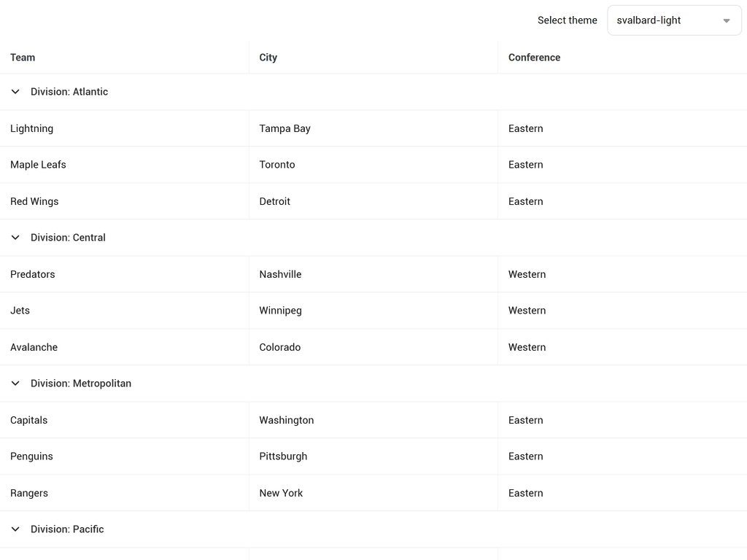Select the Maple Leafs row
This screenshot has height=560, width=747.
38,165
